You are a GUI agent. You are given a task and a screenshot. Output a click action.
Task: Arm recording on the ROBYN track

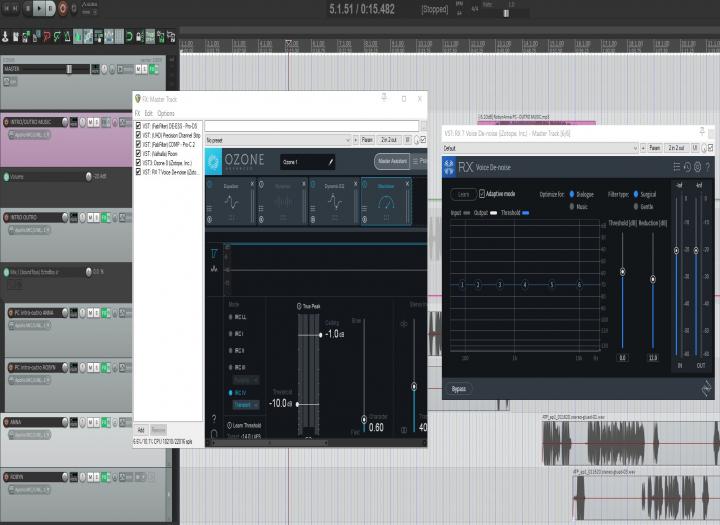(6, 477)
